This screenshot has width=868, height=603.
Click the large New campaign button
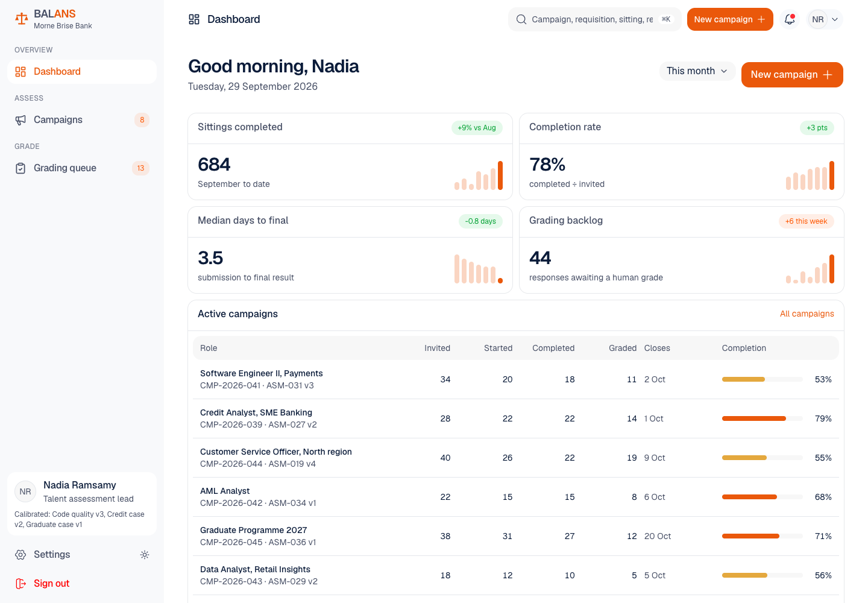tap(792, 75)
